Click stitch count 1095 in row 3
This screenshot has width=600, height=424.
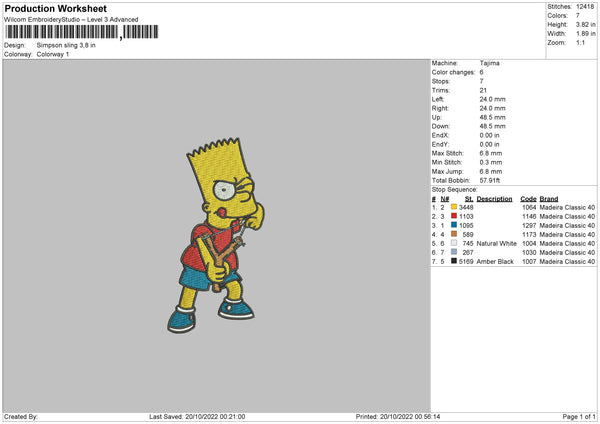point(466,225)
